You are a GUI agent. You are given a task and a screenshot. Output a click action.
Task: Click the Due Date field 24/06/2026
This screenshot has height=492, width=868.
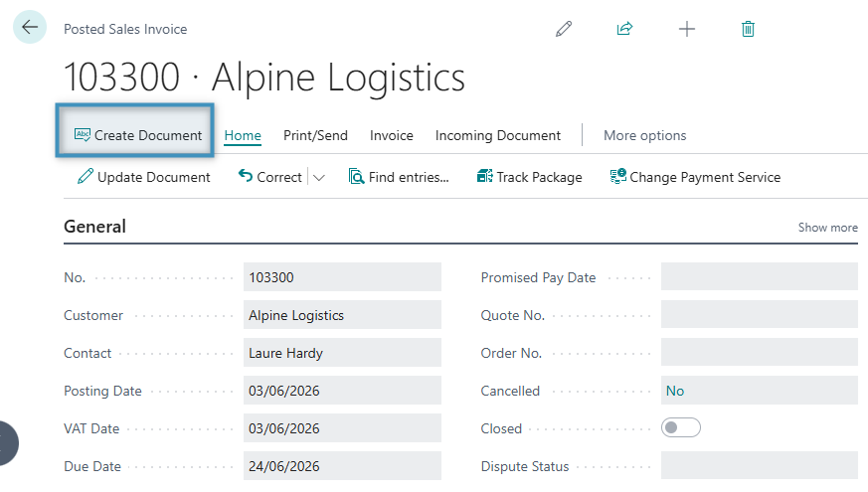(342, 465)
